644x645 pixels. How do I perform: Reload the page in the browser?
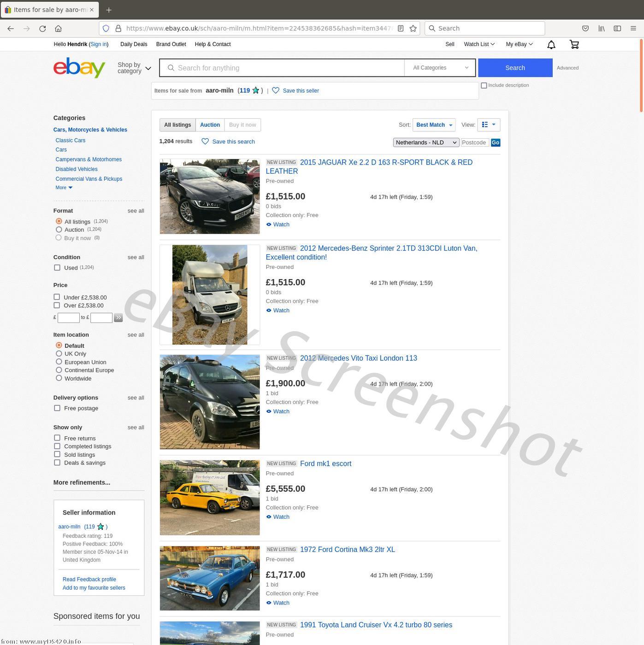(42, 29)
